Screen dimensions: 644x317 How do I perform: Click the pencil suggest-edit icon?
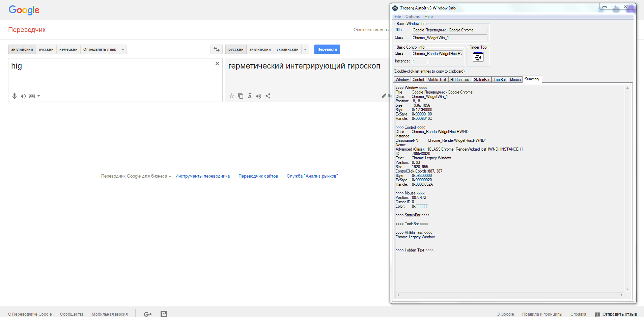pyautogui.click(x=384, y=96)
